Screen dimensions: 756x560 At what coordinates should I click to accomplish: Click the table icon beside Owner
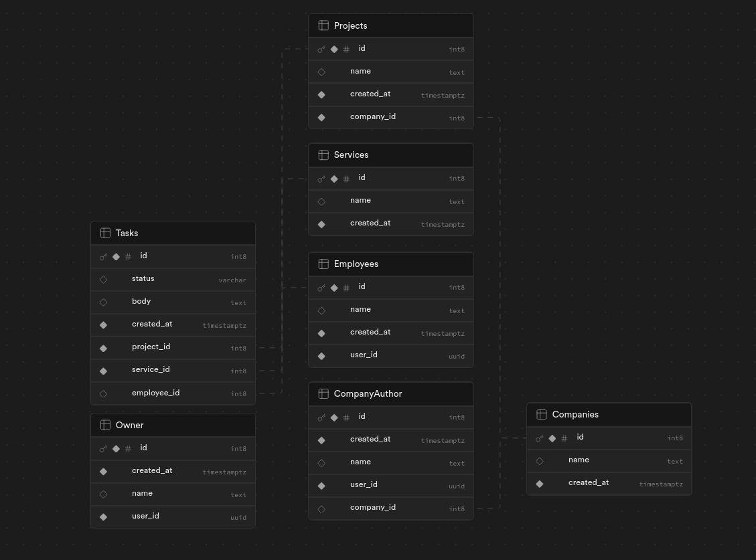[x=105, y=425]
